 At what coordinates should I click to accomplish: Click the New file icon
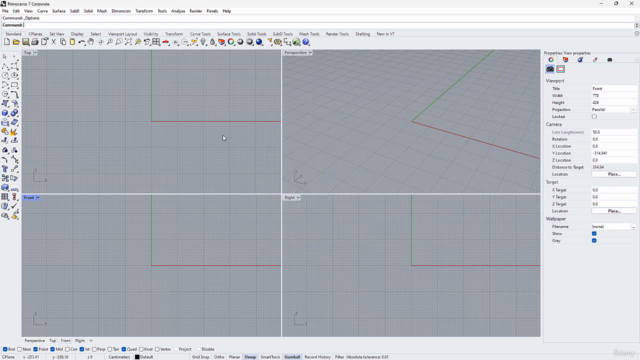[7, 42]
